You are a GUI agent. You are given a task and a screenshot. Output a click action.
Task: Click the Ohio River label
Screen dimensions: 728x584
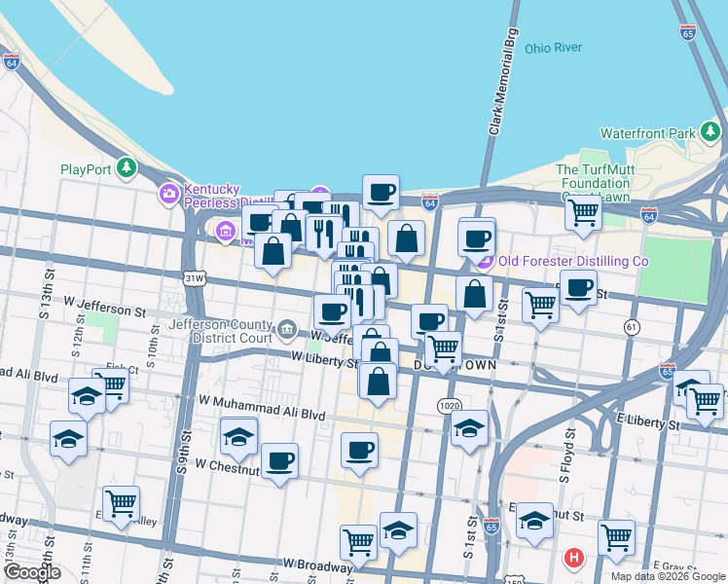(x=554, y=48)
